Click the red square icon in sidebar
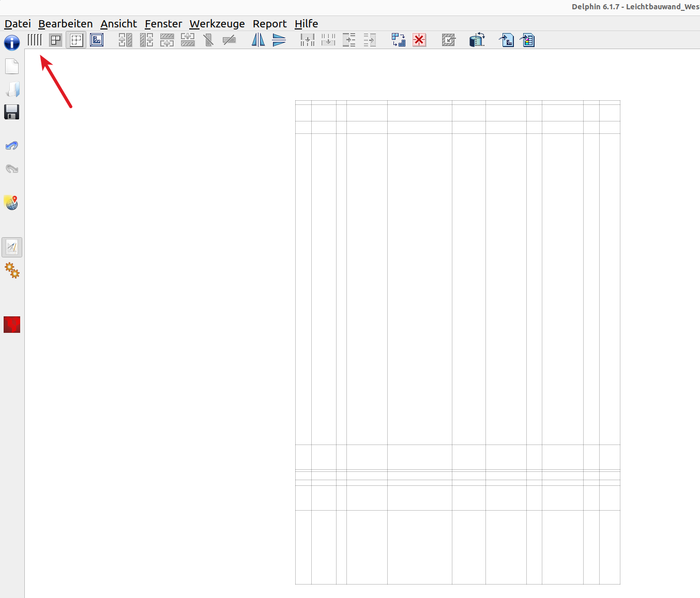The image size is (700, 598). point(12,325)
